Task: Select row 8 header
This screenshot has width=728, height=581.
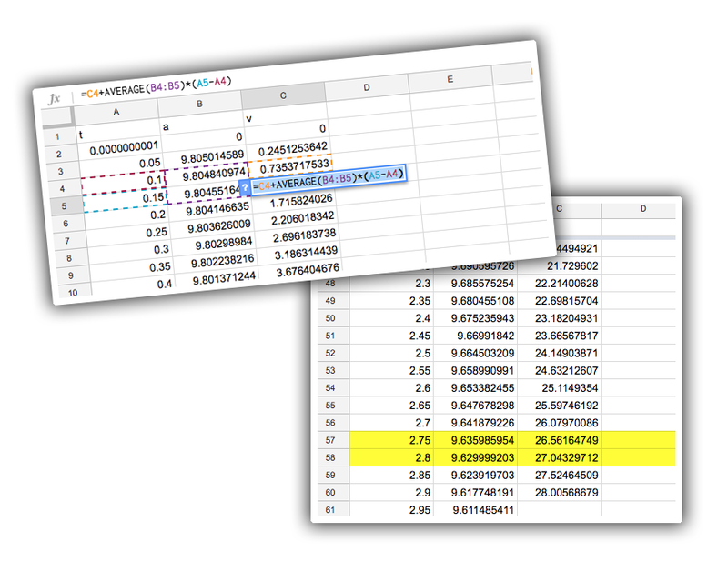Action: pyautogui.click(x=69, y=258)
